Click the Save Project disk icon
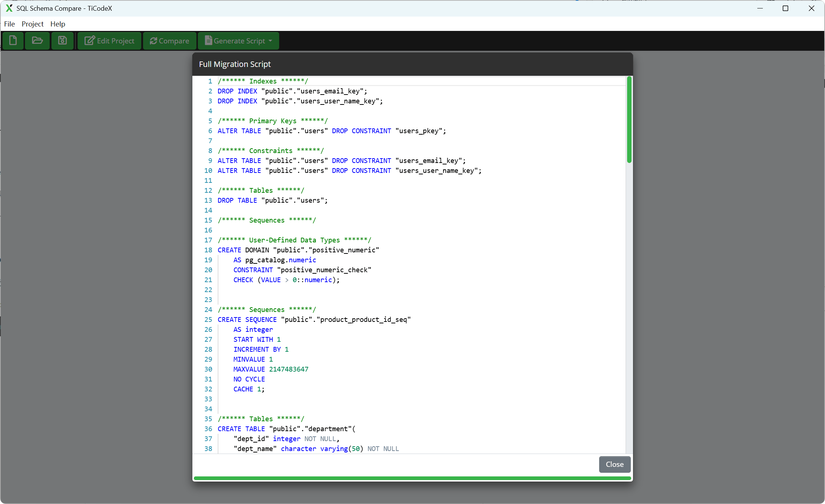Viewport: 825px width, 504px height. (x=62, y=40)
